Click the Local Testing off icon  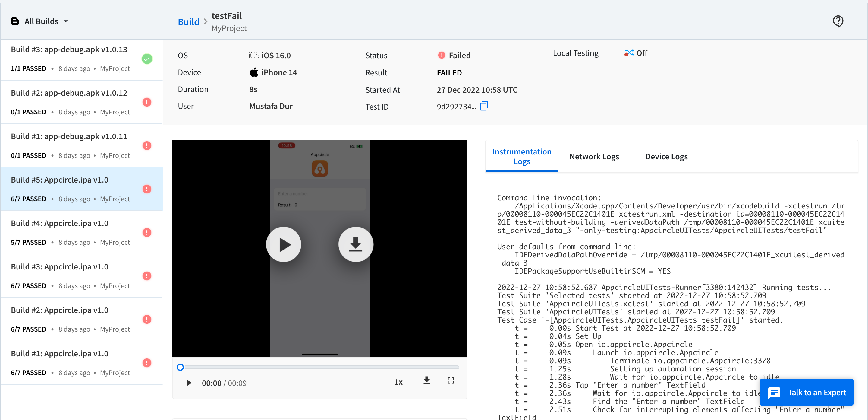click(629, 53)
